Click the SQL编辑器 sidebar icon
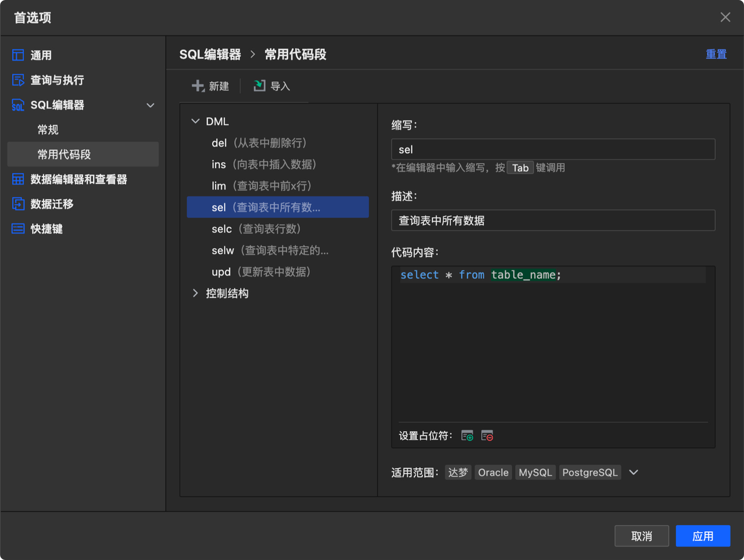The width and height of the screenshot is (744, 560). pyautogui.click(x=17, y=105)
